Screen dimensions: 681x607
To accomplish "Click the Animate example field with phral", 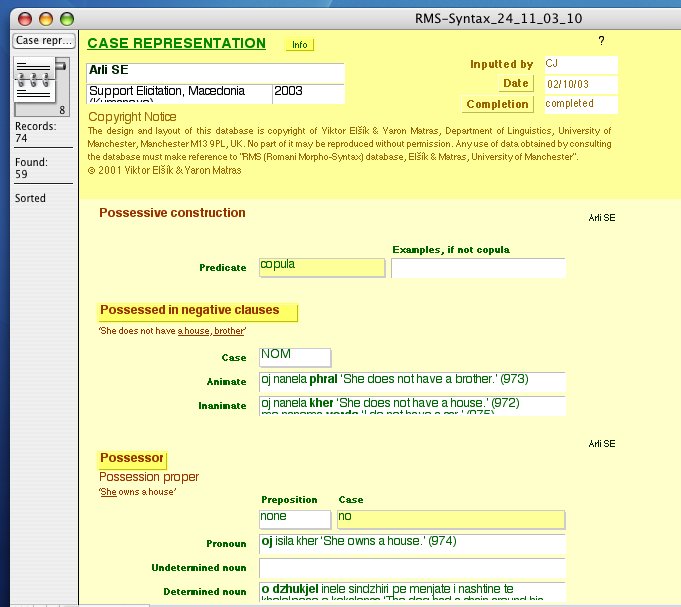I will [412, 382].
